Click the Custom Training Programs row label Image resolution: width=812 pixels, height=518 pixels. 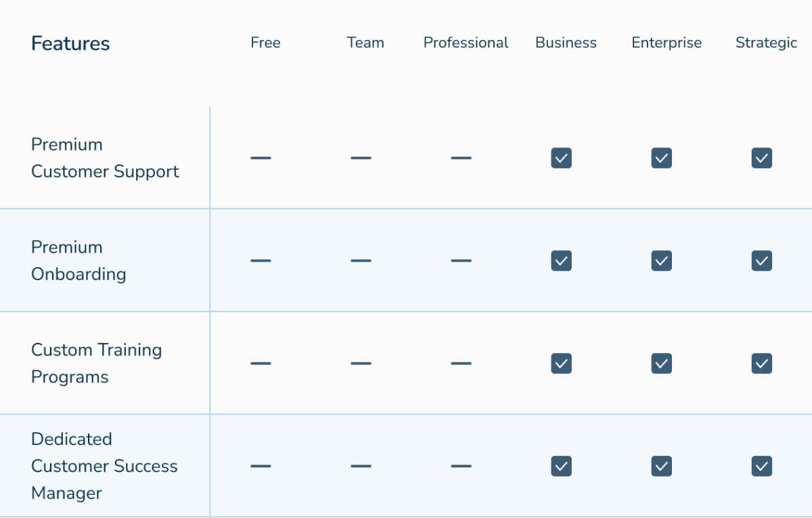[96, 363]
